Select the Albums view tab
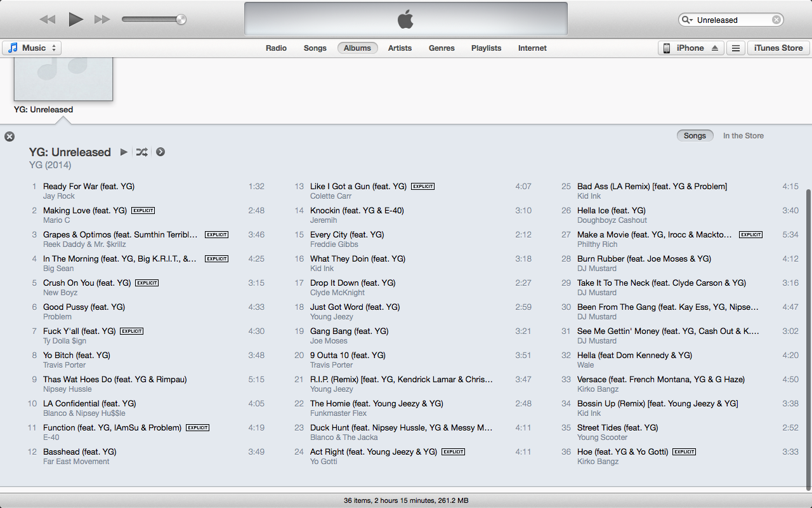 (x=357, y=48)
